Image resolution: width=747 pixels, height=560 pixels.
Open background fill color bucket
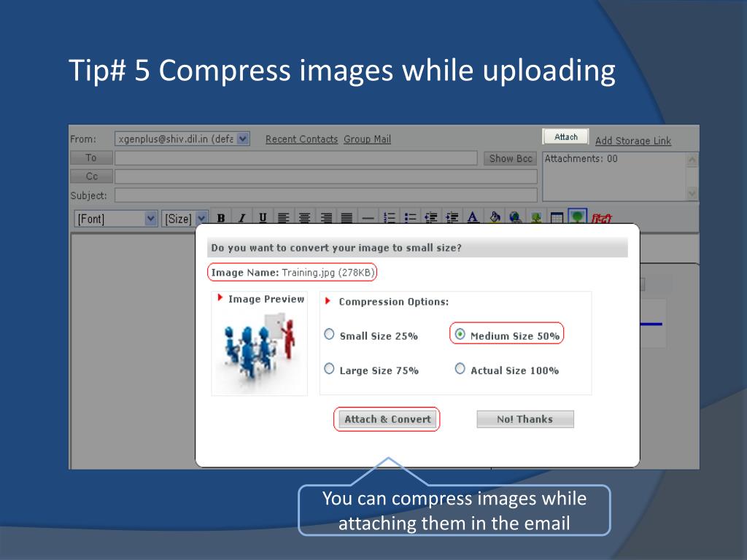[x=495, y=218]
